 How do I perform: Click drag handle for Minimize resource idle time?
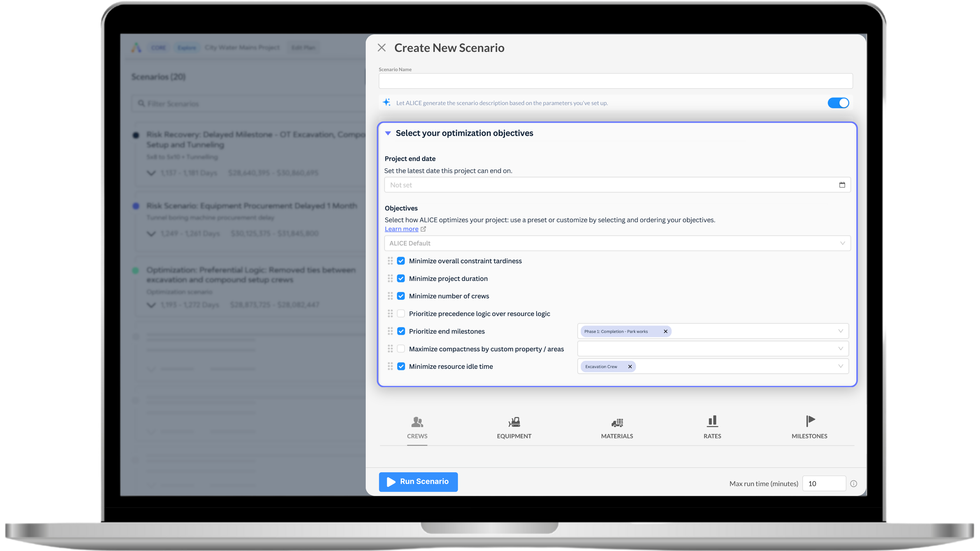pyautogui.click(x=390, y=366)
